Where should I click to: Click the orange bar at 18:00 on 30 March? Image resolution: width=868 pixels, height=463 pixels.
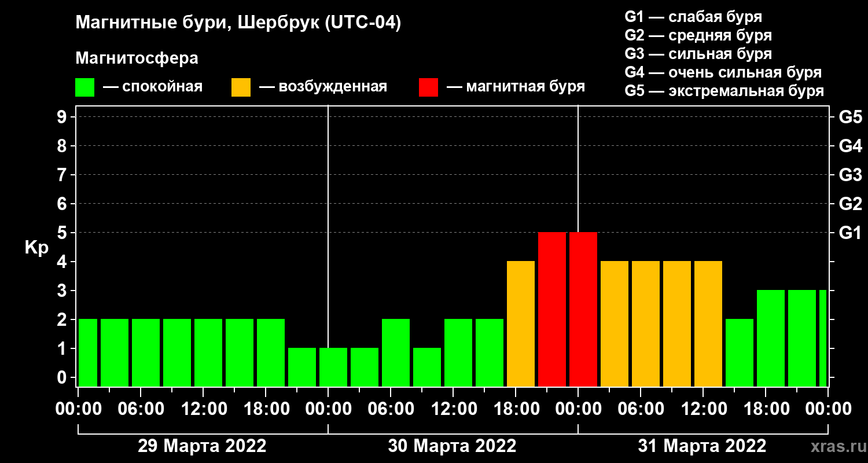coord(521,324)
